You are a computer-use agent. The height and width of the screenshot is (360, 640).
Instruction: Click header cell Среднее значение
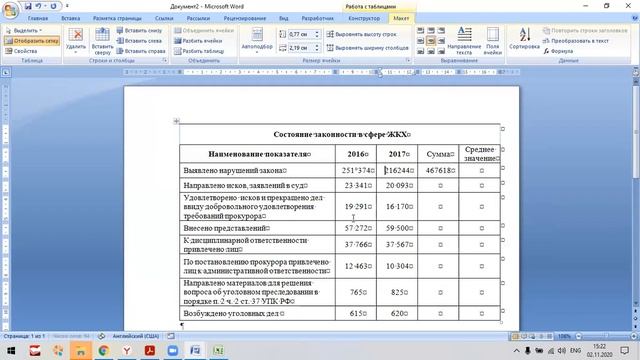pos(480,154)
